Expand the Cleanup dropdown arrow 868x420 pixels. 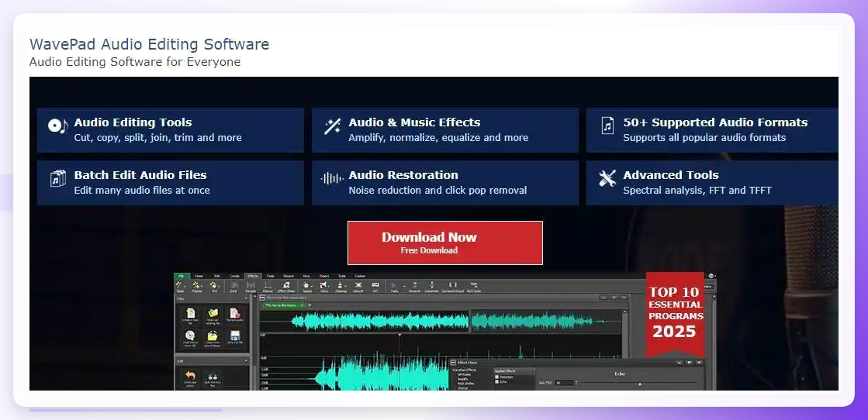tap(346, 286)
